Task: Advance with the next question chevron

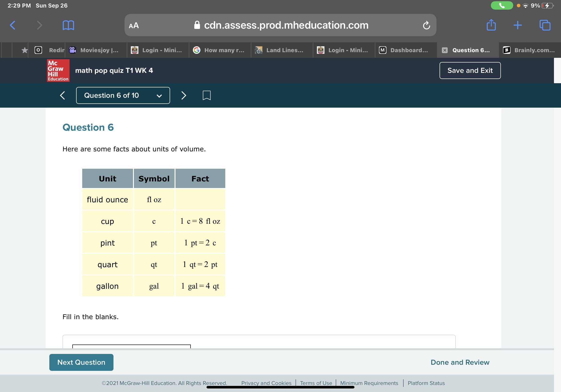Action: pos(184,95)
